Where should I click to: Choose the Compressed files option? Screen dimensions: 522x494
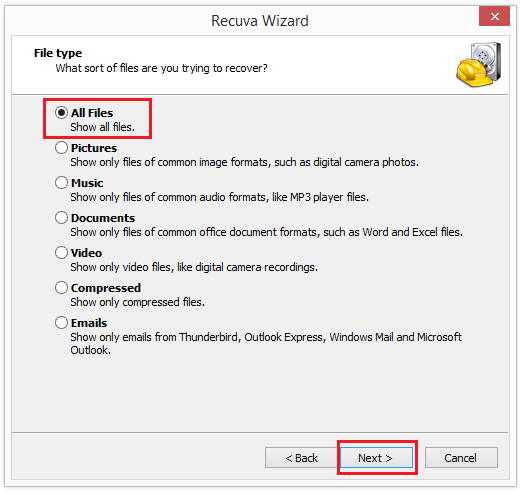(x=61, y=288)
